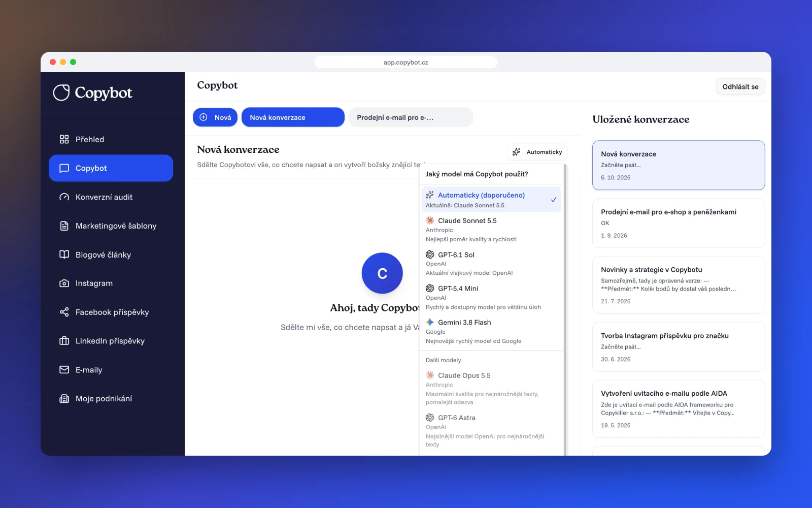Open saved conversation Vytvoření uvítacího e-mailu podle AIDA

(679, 409)
